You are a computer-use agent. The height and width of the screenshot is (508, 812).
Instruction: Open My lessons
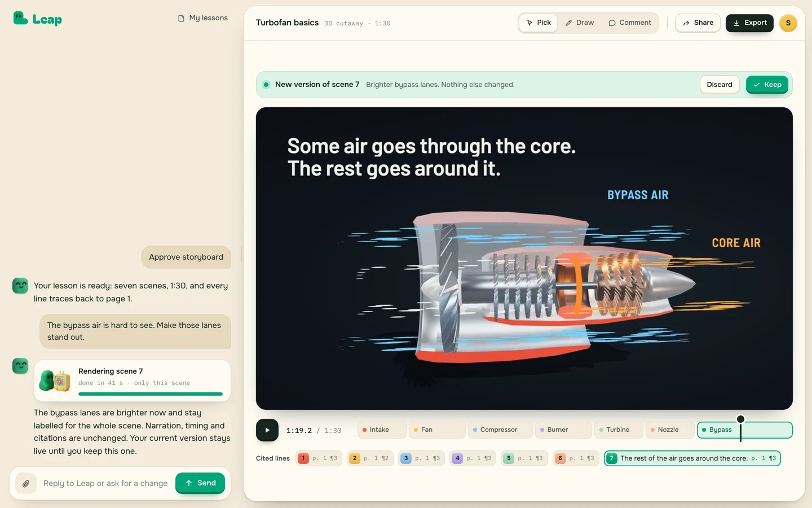coord(203,18)
